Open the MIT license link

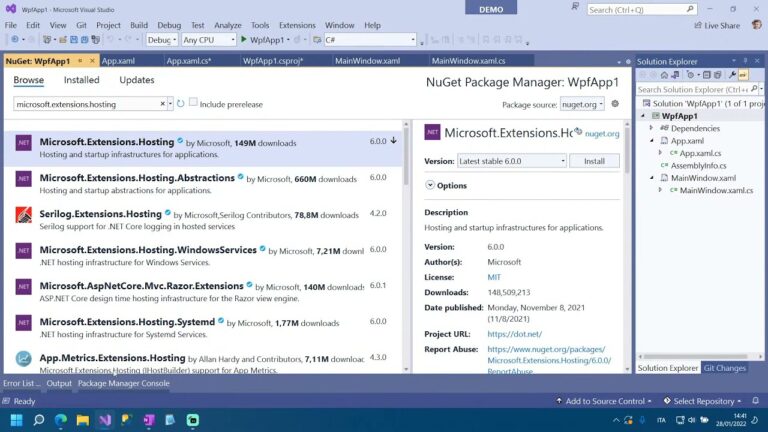[x=494, y=277]
